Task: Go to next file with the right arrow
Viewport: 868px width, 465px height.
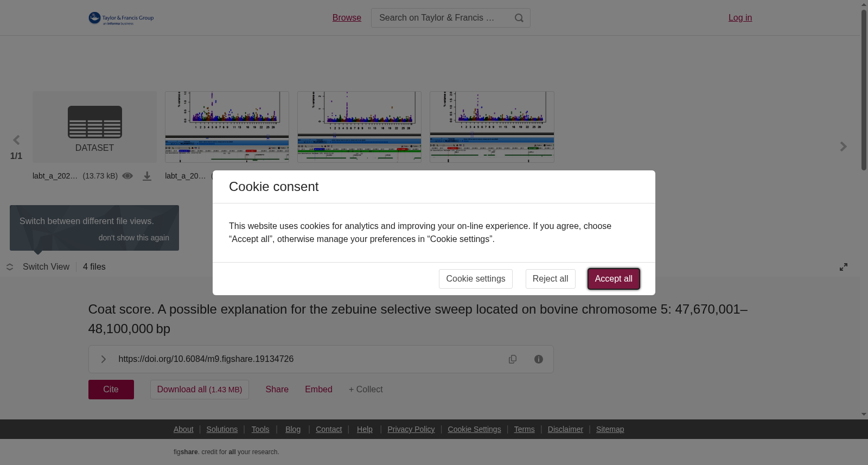Action: click(843, 146)
